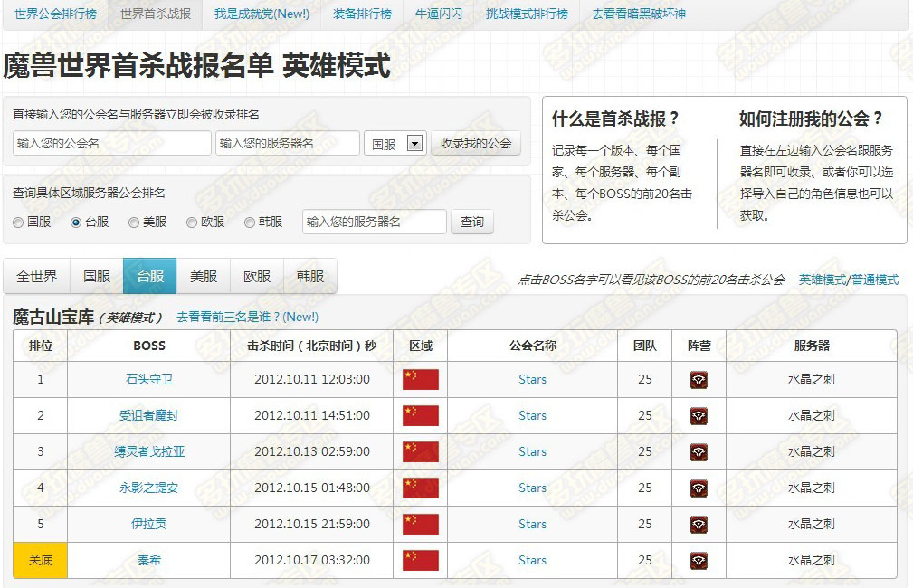Click kill time 2012.10.11 12:03:00

coord(312,380)
